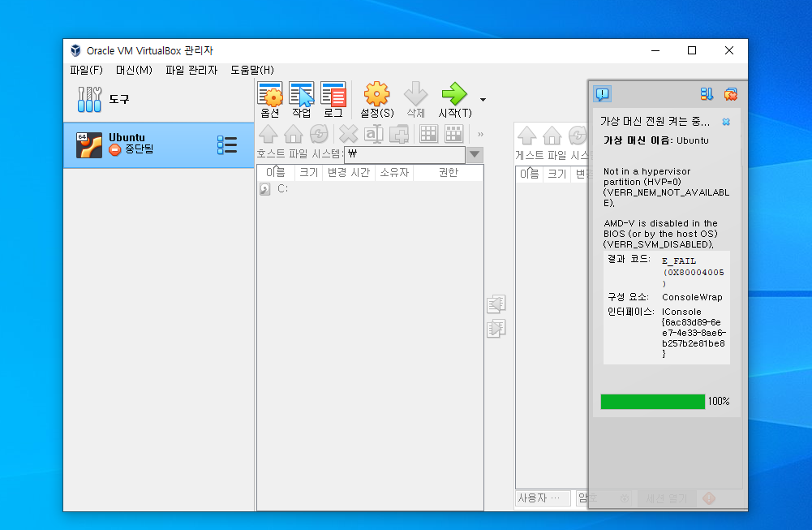Click the host file system path field
812x530 pixels.
(405, 154)
